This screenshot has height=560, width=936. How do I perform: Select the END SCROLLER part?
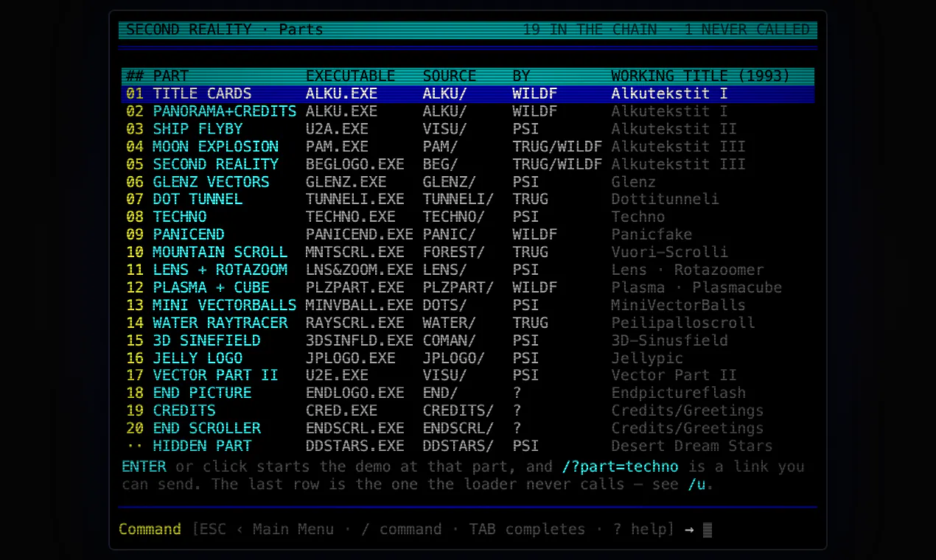pos(468,428)
